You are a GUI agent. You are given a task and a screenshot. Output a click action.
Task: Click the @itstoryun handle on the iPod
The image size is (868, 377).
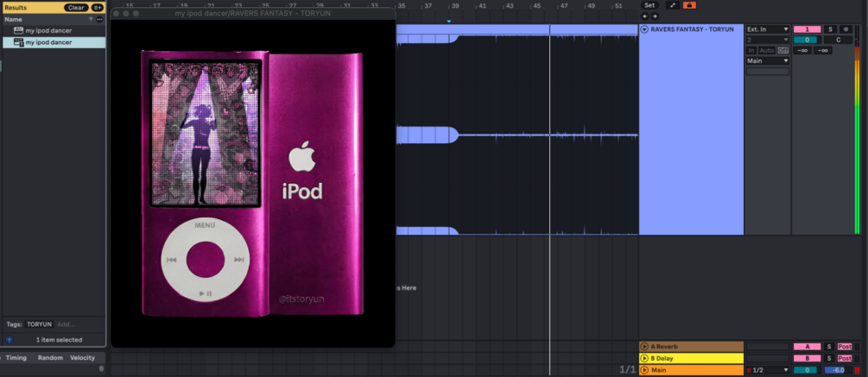(301, 299)
